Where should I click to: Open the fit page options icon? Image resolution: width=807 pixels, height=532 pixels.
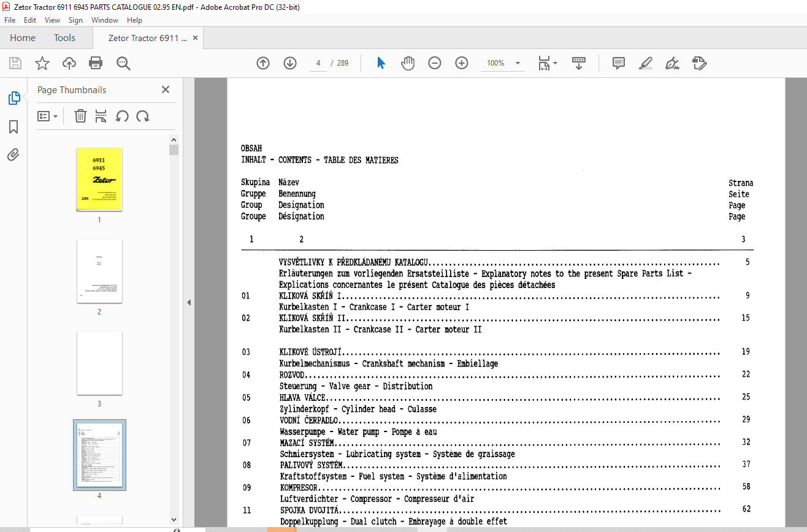click(x=547, y=63)
